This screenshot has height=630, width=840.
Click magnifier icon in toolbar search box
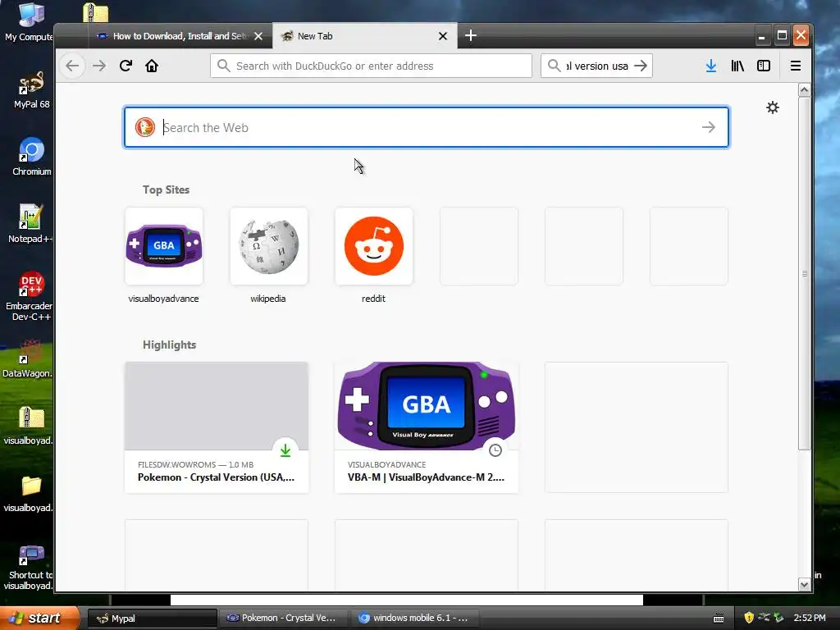pos(554,66)
